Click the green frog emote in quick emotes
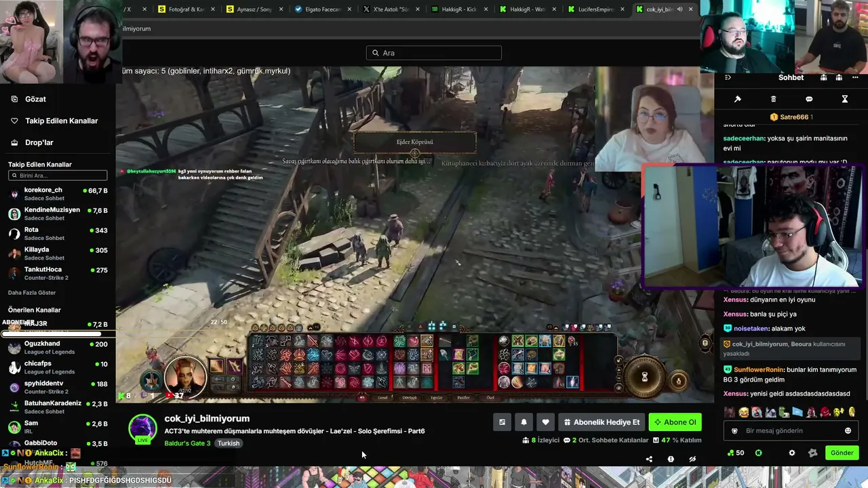 [x=784, y=412]
